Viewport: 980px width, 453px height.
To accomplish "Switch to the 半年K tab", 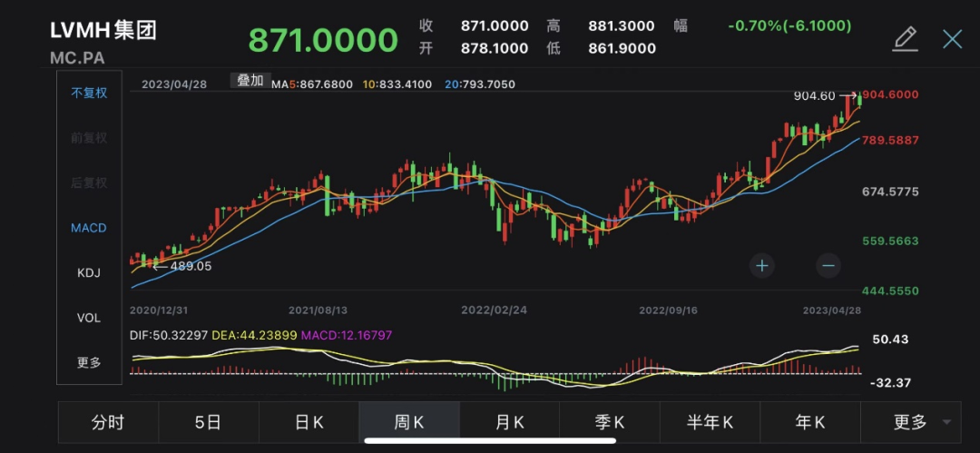I will (710, 422).
